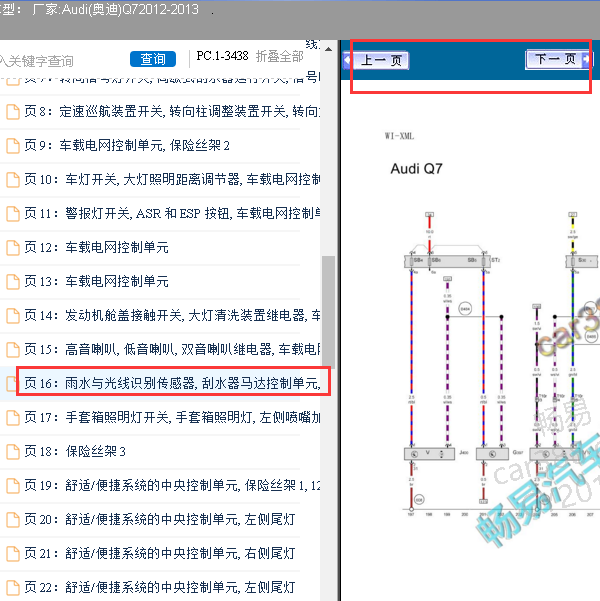
Task: Go to next page with 下一页
Action: coord(559,59)
